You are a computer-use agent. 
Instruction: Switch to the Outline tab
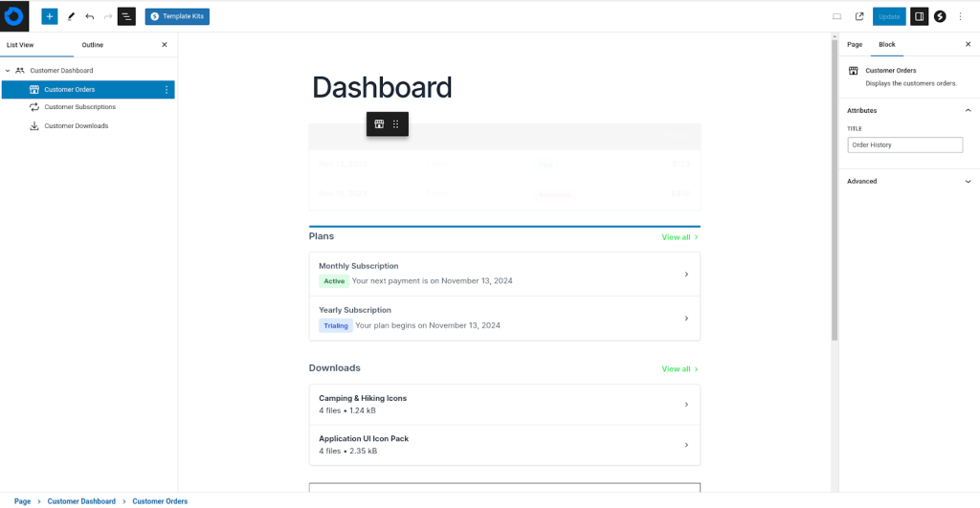[93, 45]
